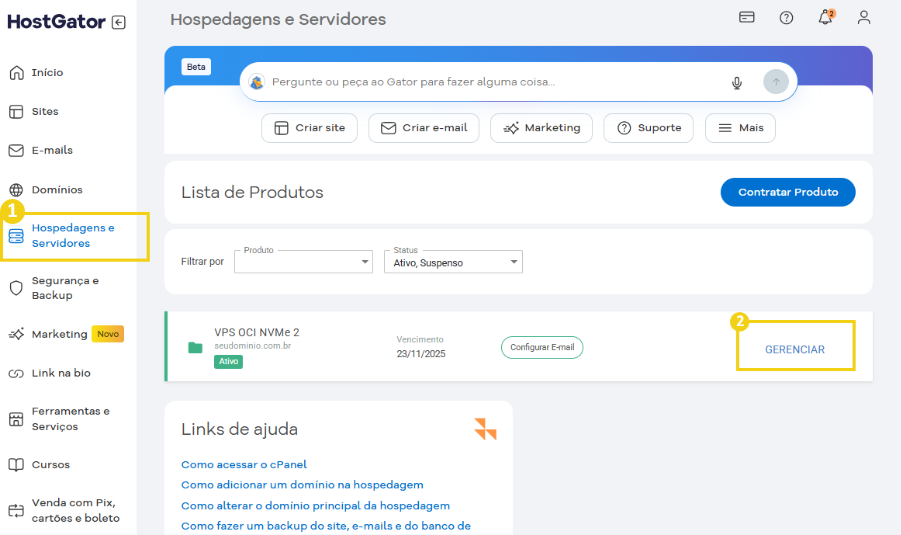Click the 23/11/2025 expiration date

click(x=421, y=354)
